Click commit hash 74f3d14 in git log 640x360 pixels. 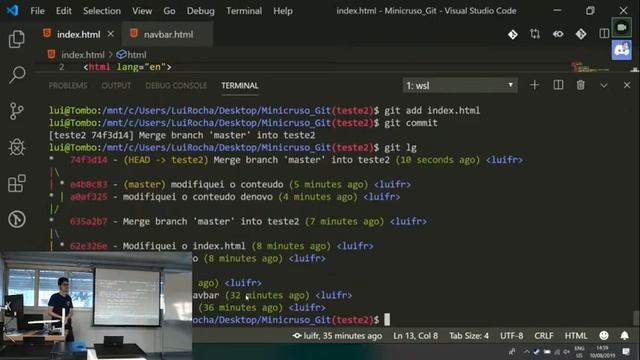89,160
